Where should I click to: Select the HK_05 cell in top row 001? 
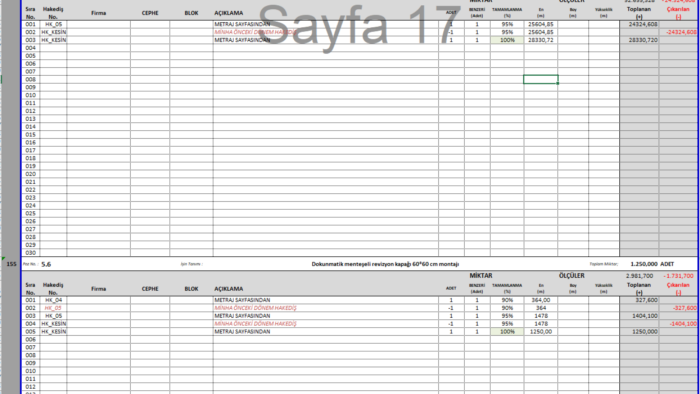click(53, 25)
